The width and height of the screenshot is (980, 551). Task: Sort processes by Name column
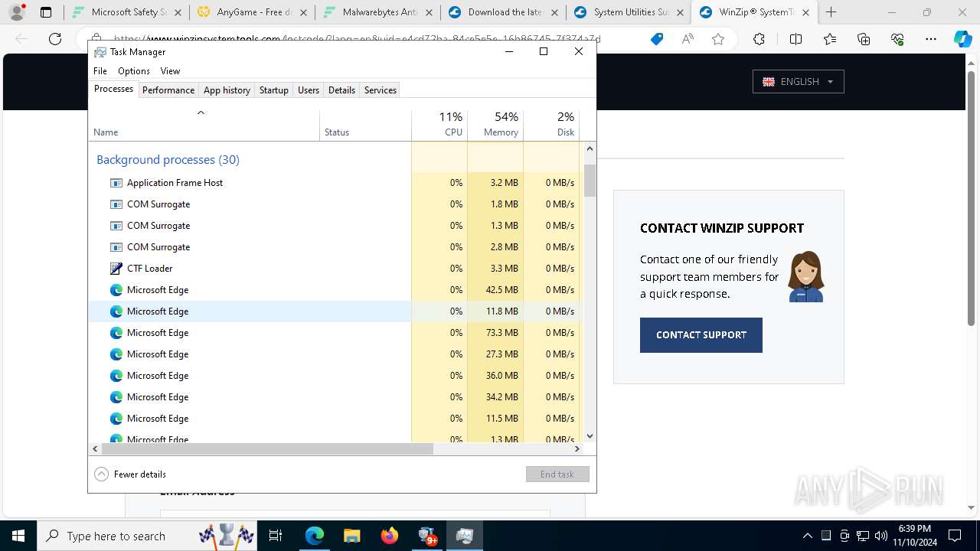coord(204,125)
